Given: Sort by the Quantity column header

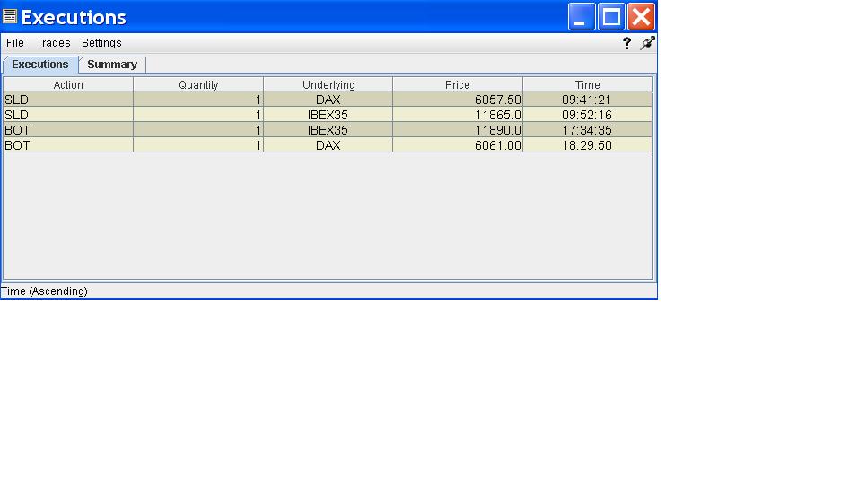Looking at the screenshot, I should [x=198, y=84].
